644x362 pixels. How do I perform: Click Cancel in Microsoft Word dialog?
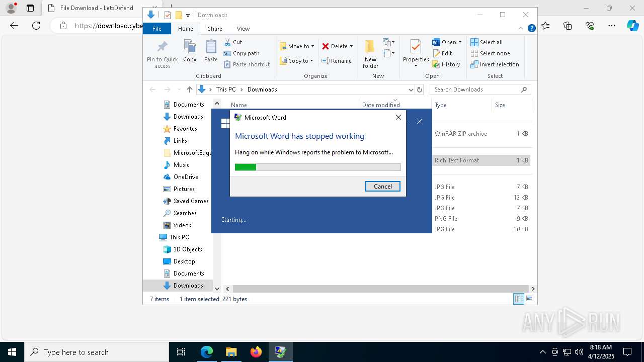tap(382, 186)
